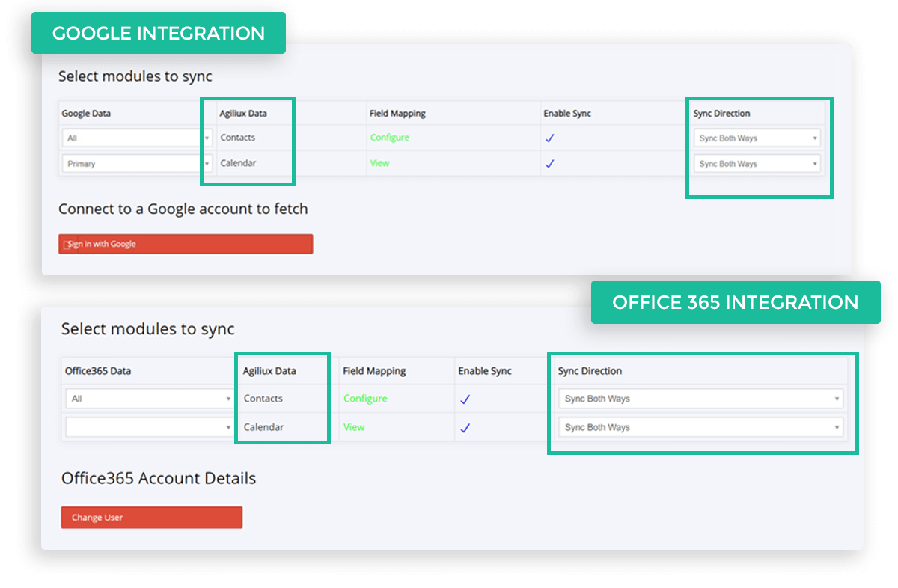The height and width of the screenshot is (588, 898).
Task: Select Calendar cell in Google table
Action: 239,163
